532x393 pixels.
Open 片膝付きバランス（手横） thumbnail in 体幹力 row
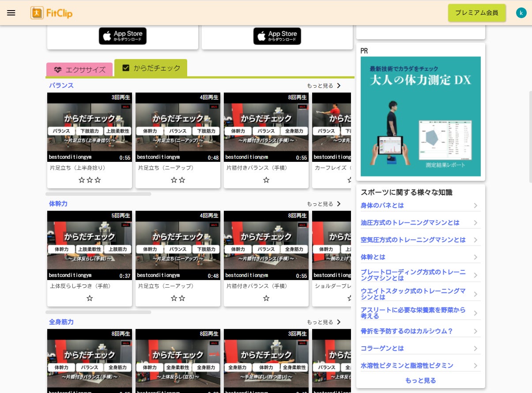pyautogui.click(x=266, y=245)
